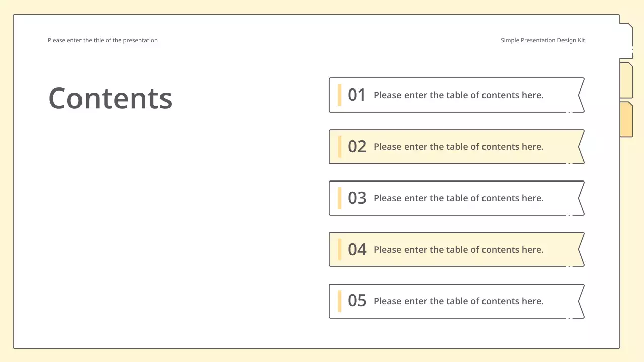Click the table of contents text beside 02
Viewport: 644px width, 362px height.
[458, 147]
